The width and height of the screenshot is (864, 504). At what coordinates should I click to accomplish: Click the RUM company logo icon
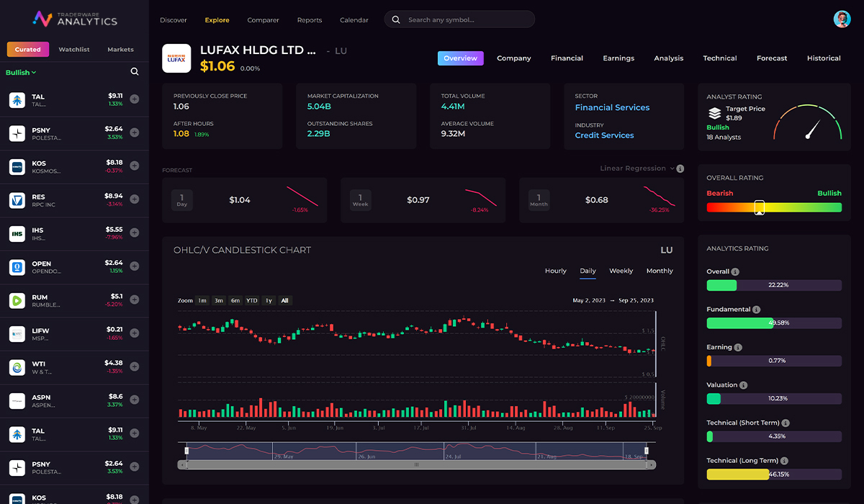tap(17, 300)
